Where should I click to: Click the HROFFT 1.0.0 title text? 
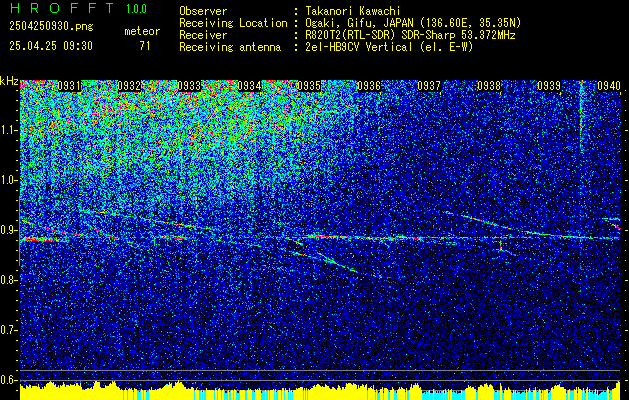[79, 8]
